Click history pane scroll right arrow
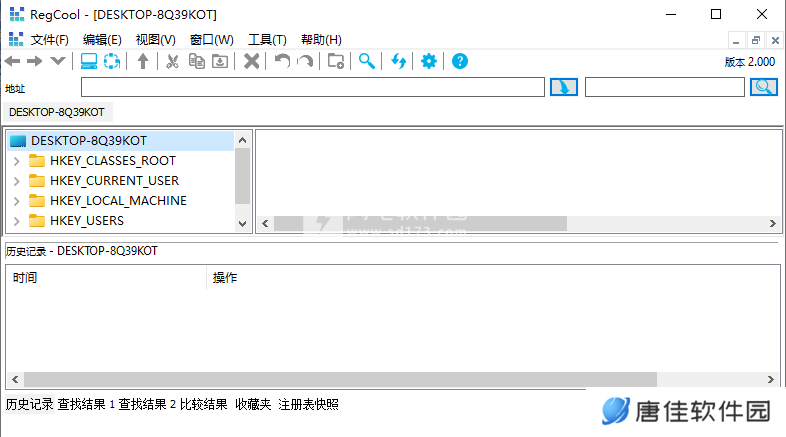This screenshot has width=786, height=437. pos(771,379)
